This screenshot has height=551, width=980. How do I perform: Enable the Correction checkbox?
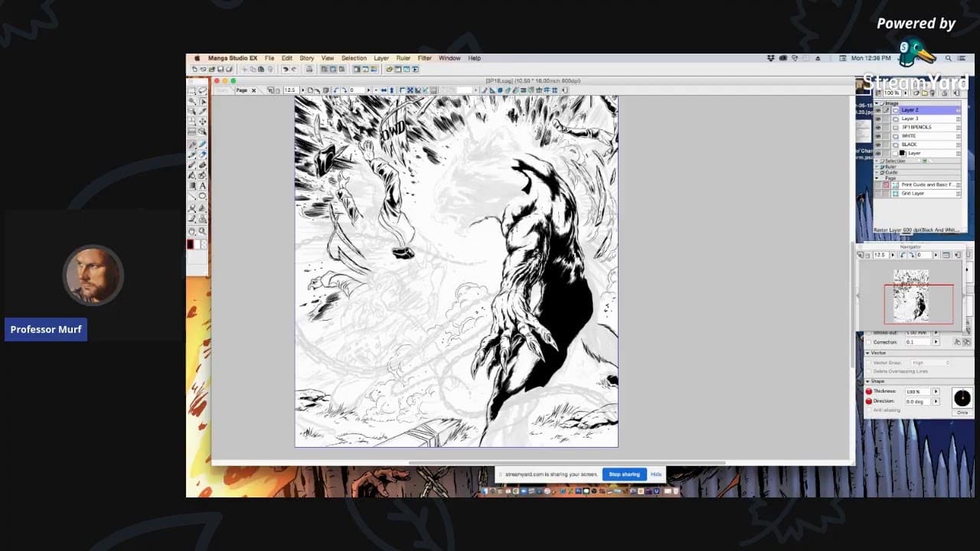point(868,342)
